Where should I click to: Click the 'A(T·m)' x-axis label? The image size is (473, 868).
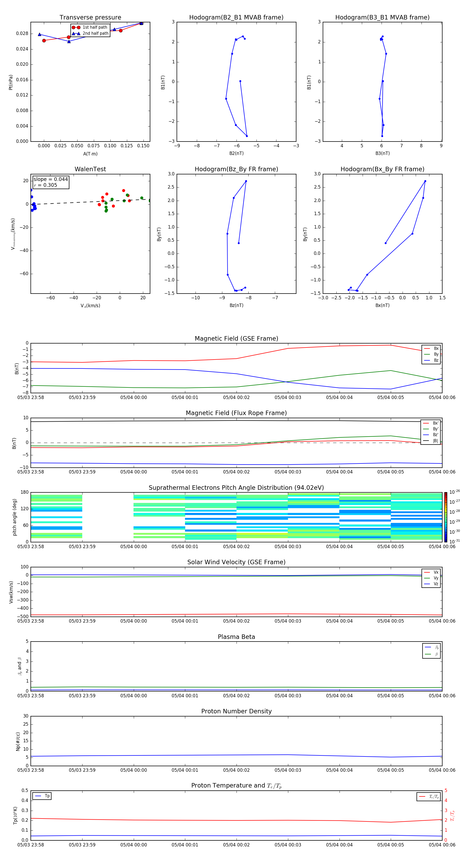pyautogui.click(x=90, y=154)
